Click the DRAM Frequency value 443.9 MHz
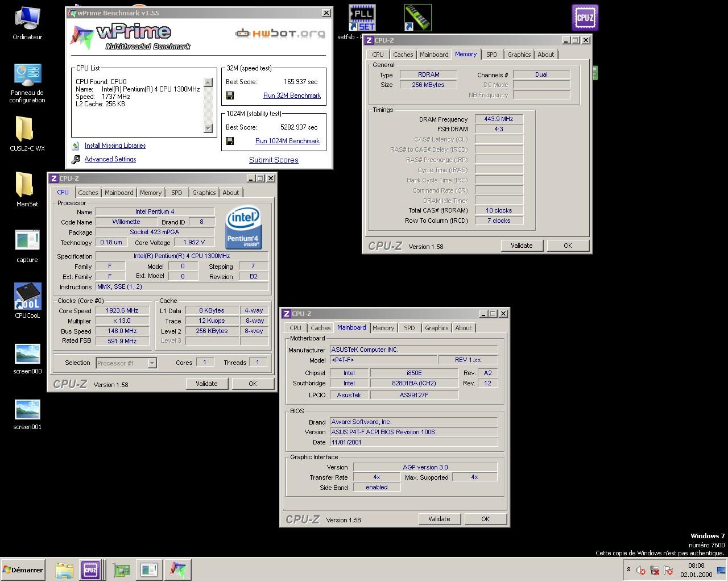This screenshot has width=728, height=582. point(499,119)
